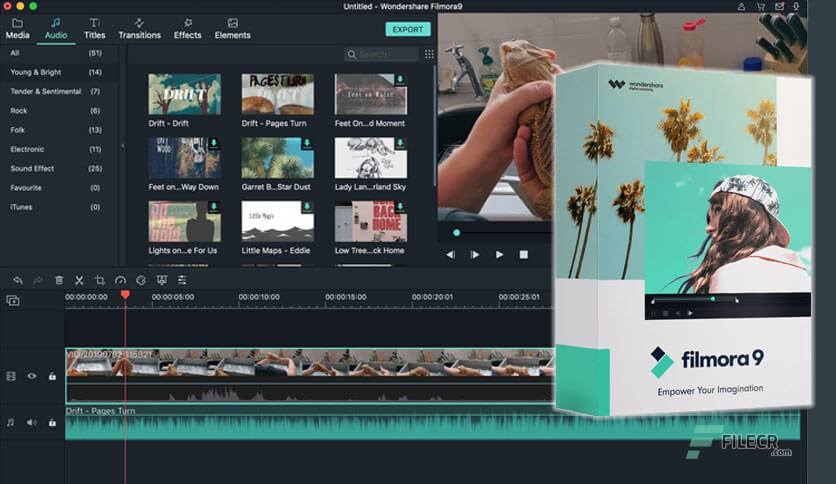Click the EXPORT button

click(x=407, y=29)
